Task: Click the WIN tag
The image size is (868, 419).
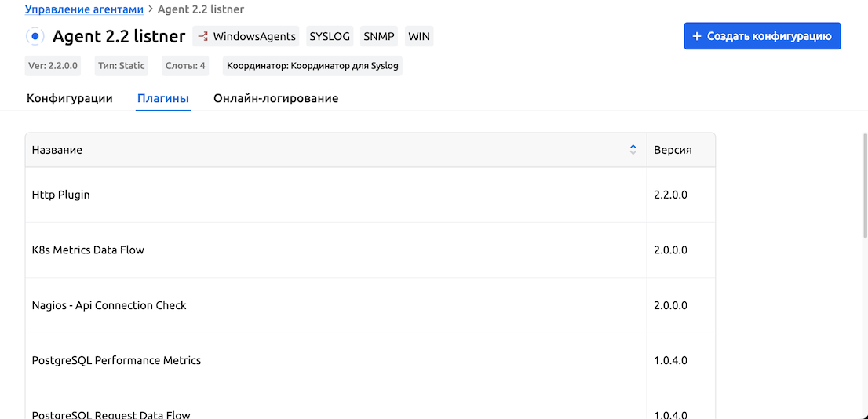Action: pos(419,36)
